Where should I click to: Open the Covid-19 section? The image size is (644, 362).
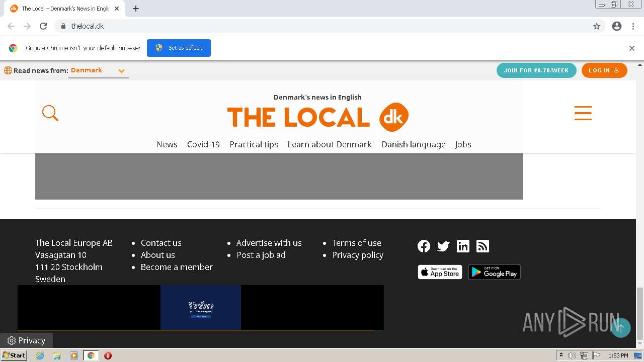click(203, 144)
